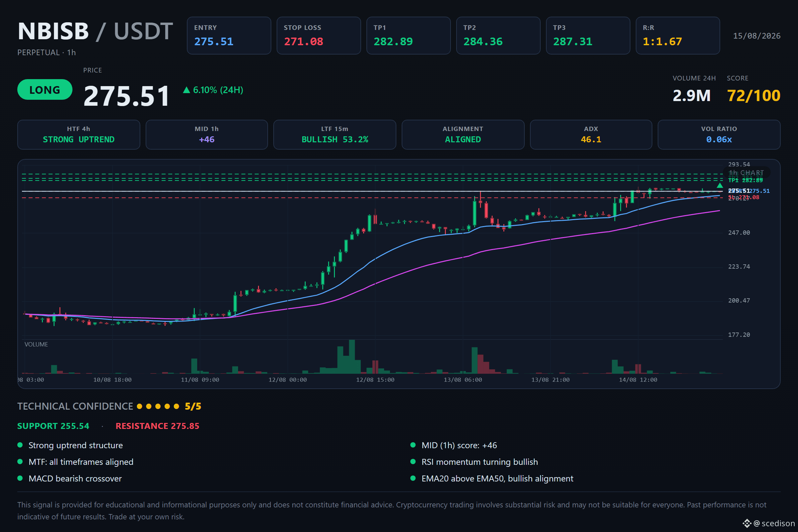The image size is (798, 532).
Task: Click the 2.9M 24H volume value
Action: tap(692, 96)
